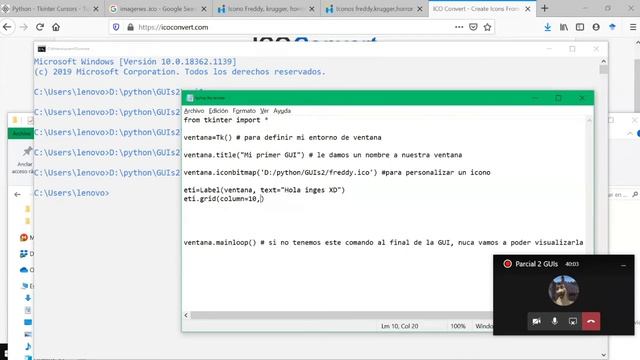This screenshot has height=360, width=640.
Task: Click the pin 'Anclar' icon in Explorer
Action: (27, 151)
